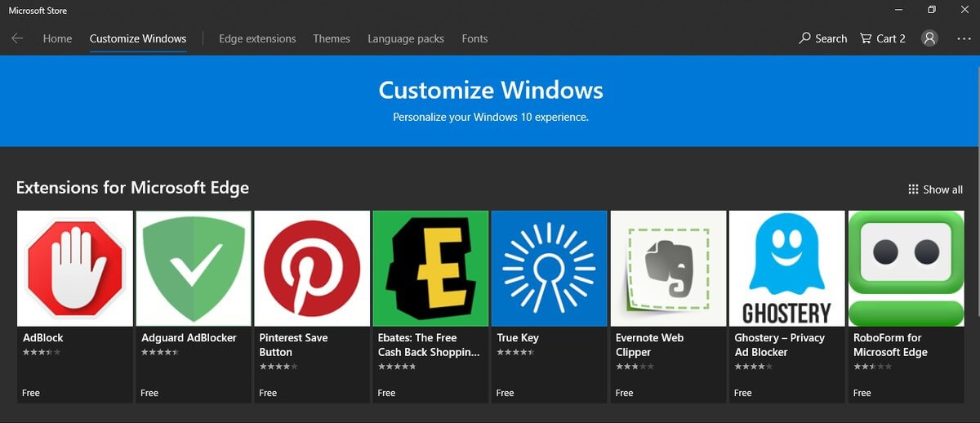Click Show all extensions link
This screenshot has height=423, width=980.
click(935, 189)
